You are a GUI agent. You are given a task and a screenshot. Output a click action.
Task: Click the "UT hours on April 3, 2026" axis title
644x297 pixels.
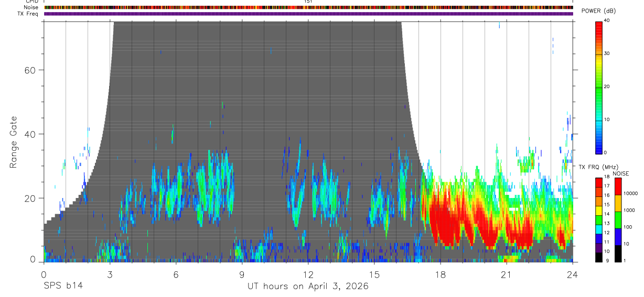[x=308, y=287]
